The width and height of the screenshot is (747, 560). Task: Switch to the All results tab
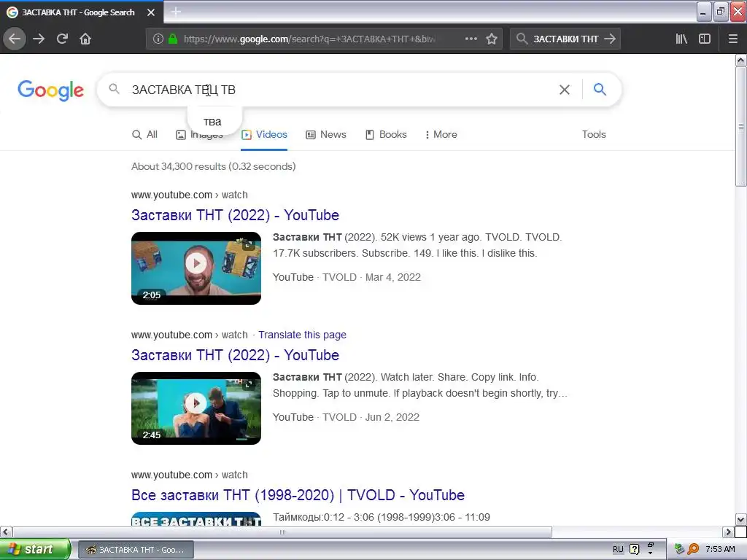pyautogui.click(x=145, y=135)
